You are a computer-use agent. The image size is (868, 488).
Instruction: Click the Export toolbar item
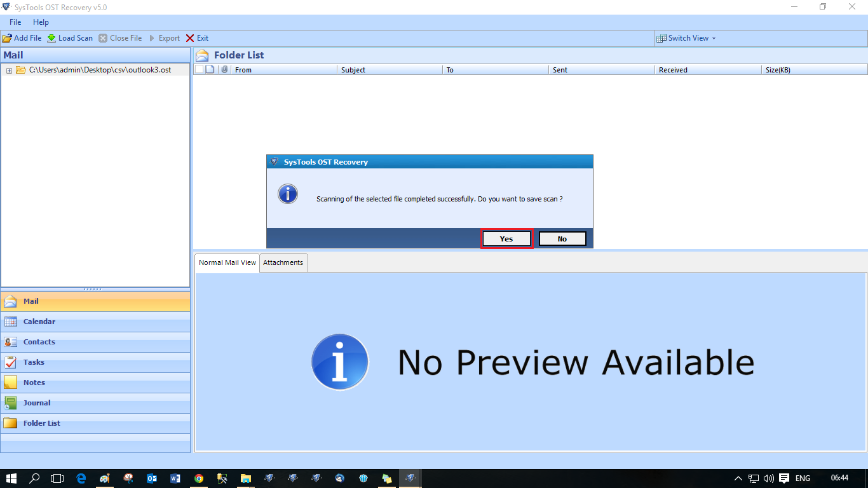click(164, 38)
